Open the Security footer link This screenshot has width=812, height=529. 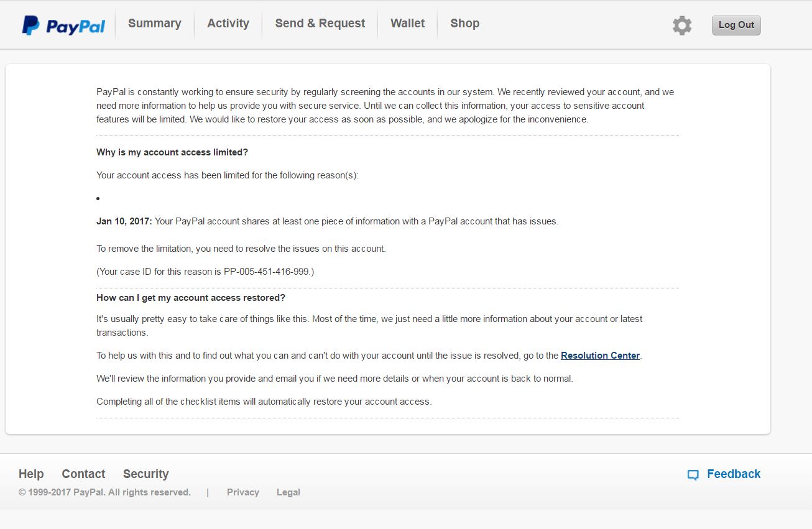(146, 474)
